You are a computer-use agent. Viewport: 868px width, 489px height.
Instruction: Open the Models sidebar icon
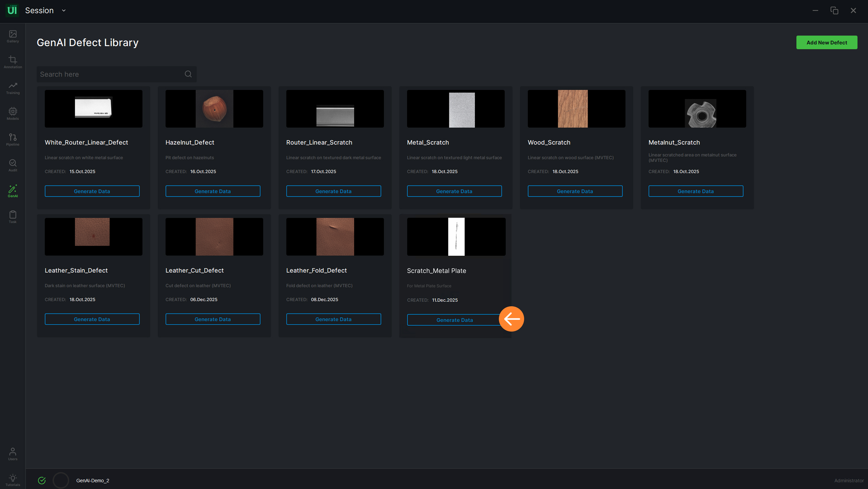[13, 113]
